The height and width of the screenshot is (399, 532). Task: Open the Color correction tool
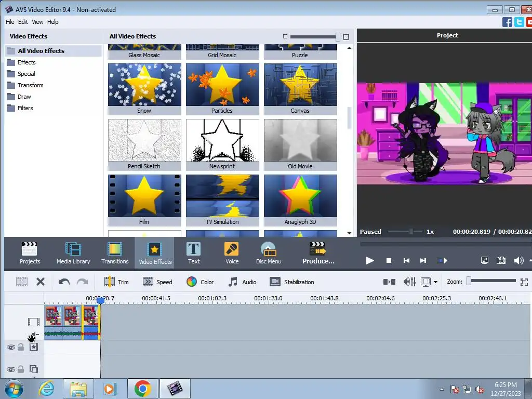[x=200, y=282]
